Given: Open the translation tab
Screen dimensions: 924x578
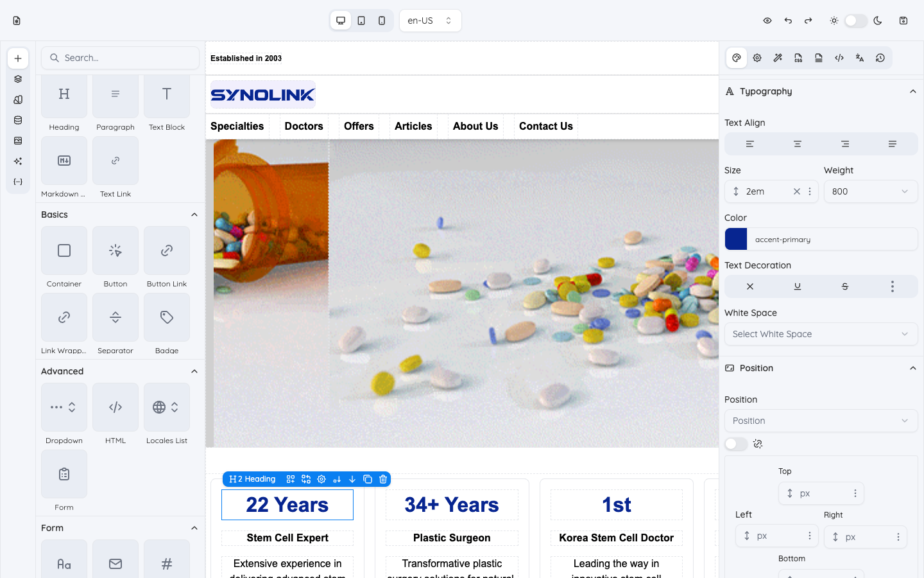Looking at the screenshot, I should tap(860, 58).
